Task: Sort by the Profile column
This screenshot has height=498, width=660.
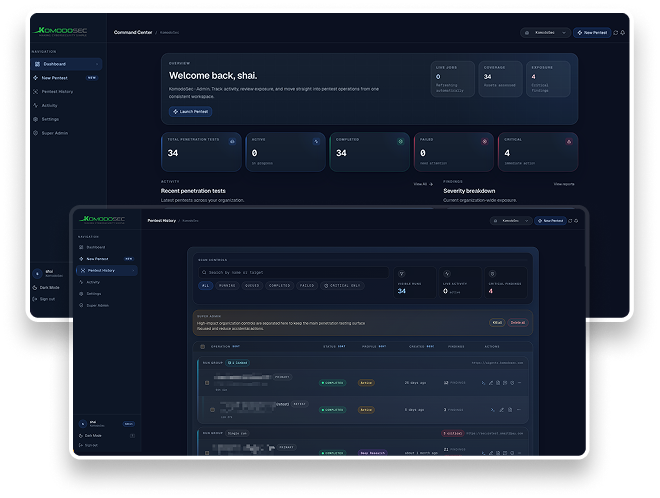Action: pyautogui.click(x=374, y=346)
